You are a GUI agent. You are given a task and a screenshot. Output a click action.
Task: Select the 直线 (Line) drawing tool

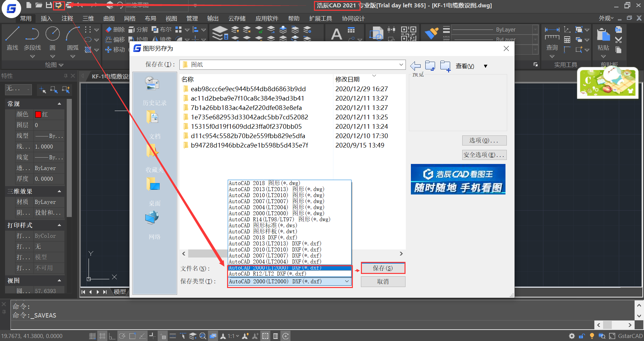click(x=12, y=39)
